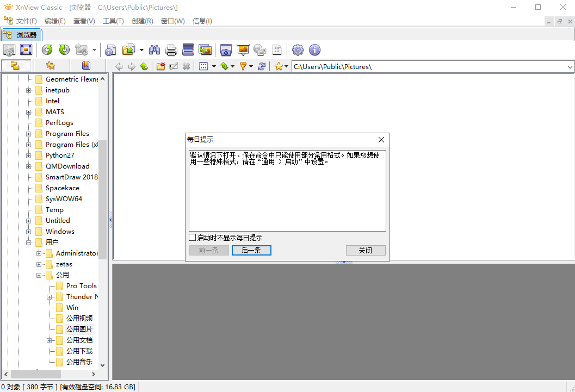Open the 创建(R) menu

pos(143,21)
